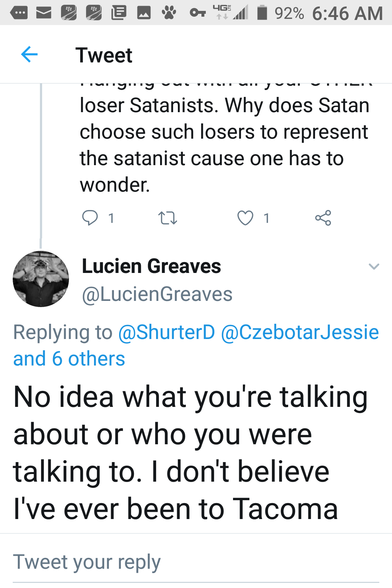Open the @ShurterD mention link
Image resolution: width=392 pixels, height=588 pixels.
pos(167,332)
